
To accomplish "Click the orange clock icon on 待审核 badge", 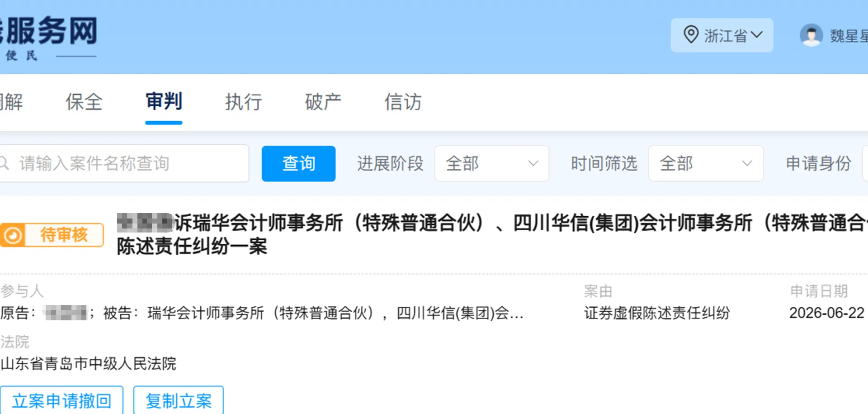I will click(13, 235).
